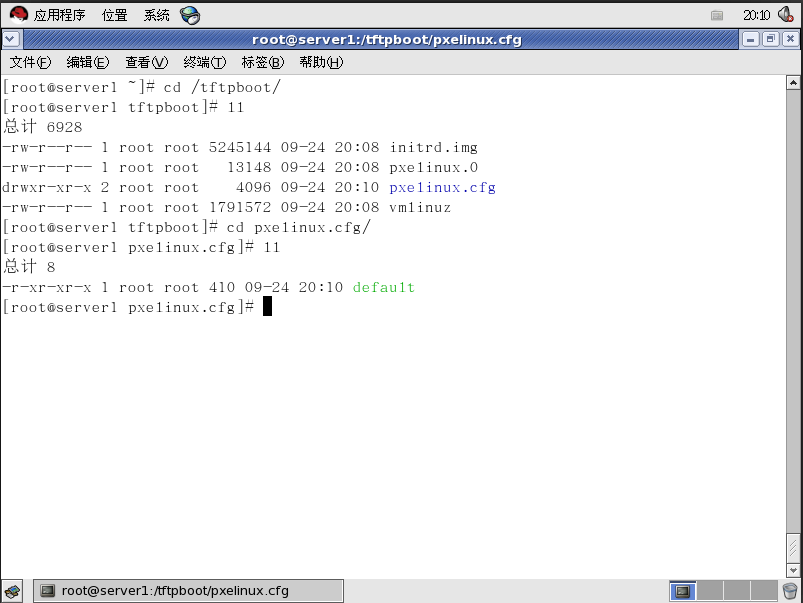Click the drwxr-xr-x permissions text
The width and height of the screenshot is (803, 603).
tap(47, 188)
